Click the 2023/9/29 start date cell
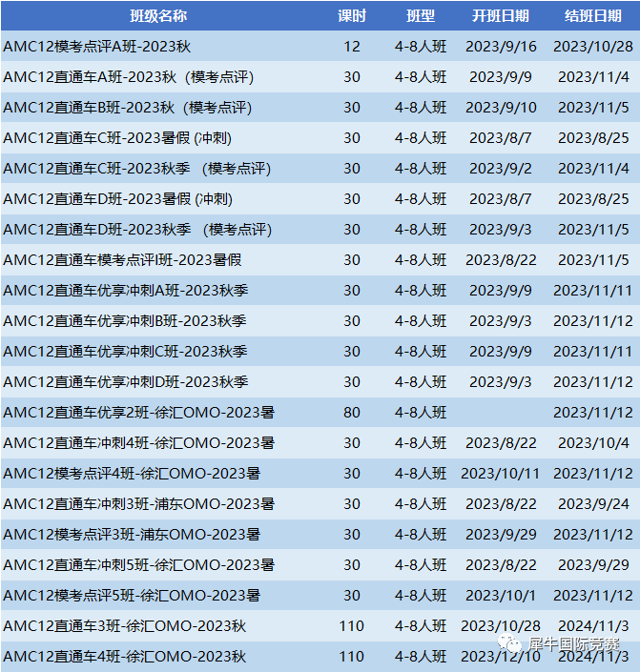 point(501,535)
